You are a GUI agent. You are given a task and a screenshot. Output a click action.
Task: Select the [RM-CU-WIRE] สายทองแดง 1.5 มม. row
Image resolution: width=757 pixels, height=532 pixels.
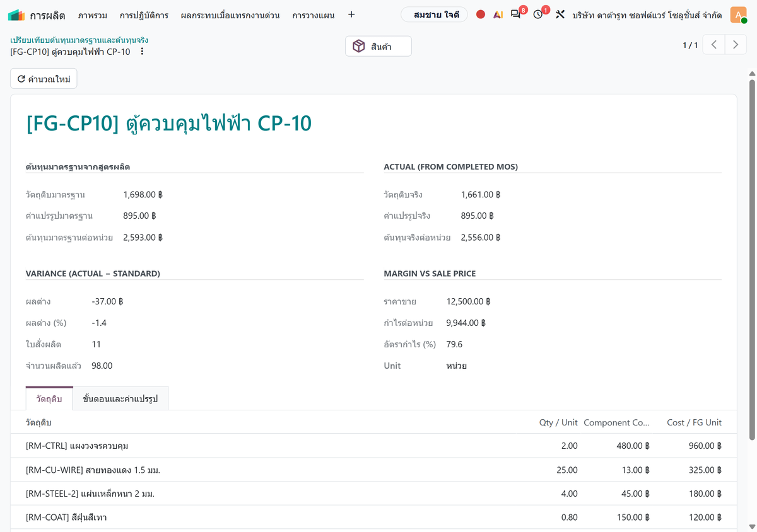pyautogui.click(x=373, y=470)
